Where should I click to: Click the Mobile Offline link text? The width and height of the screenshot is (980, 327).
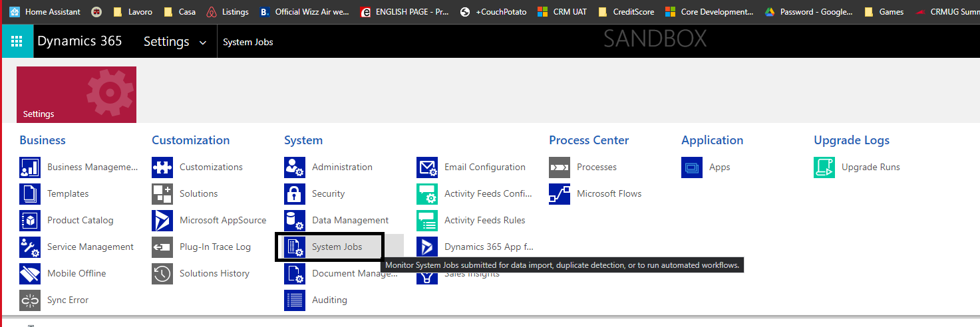(77, 274)
